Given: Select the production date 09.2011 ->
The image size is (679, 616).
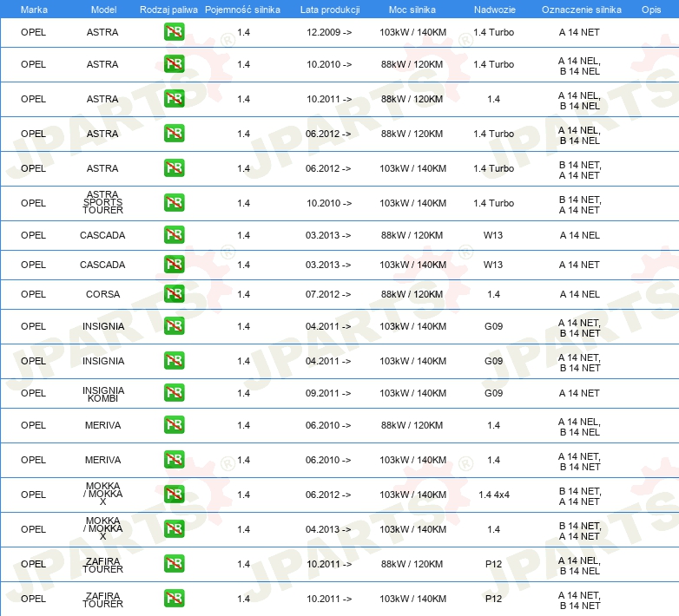Looking at the screenshot, I should 328,393.
